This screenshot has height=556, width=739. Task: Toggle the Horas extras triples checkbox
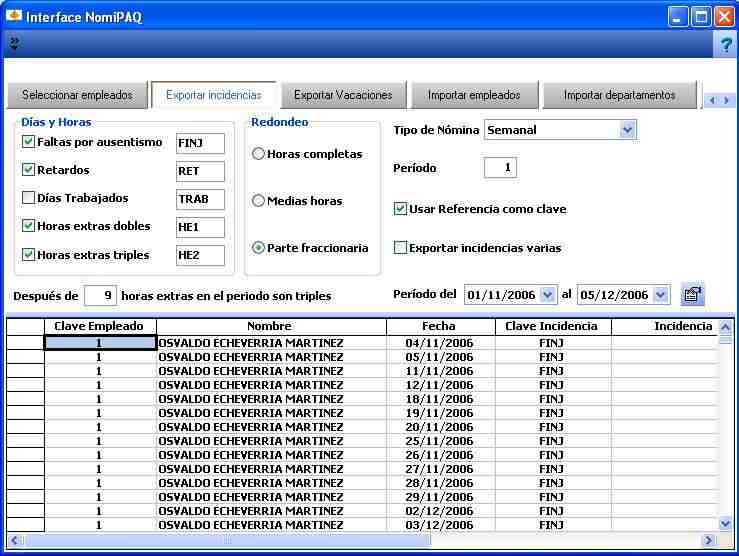28,254
